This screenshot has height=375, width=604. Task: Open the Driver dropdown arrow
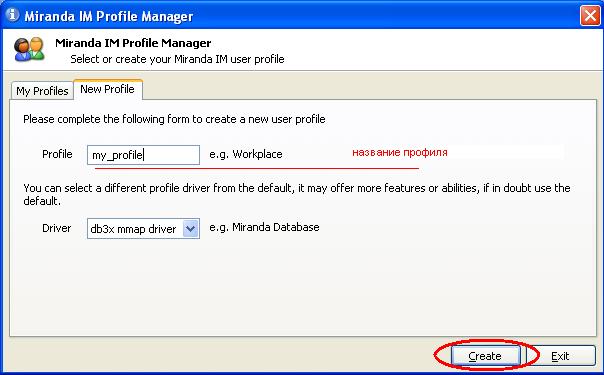click(191, 229)
